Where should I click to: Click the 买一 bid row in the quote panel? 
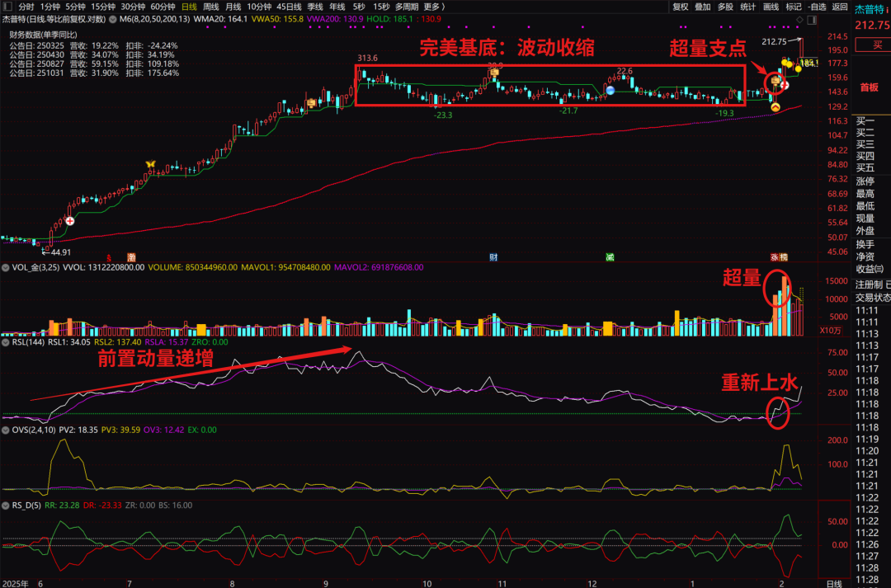coord(865,120)
